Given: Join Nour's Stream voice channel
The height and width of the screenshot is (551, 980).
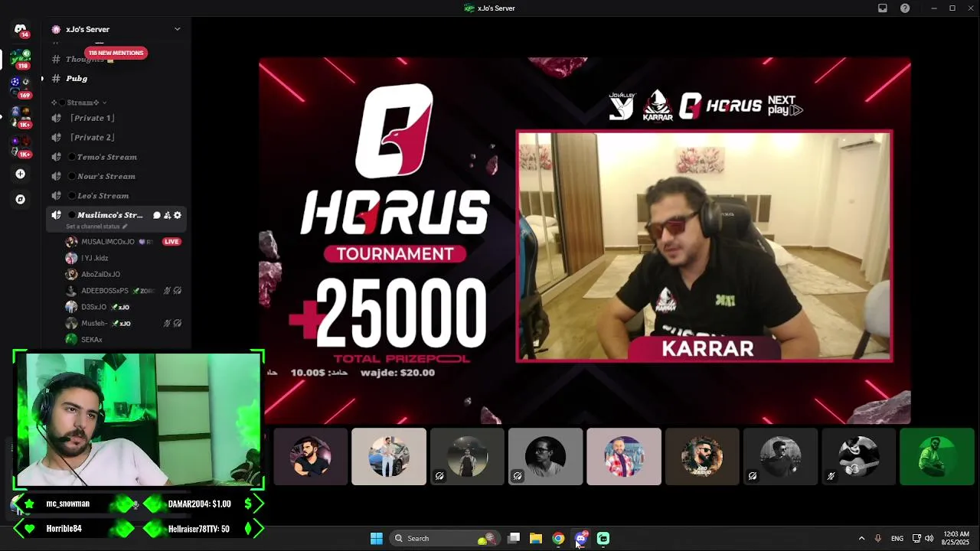Looking at the screenshot, I should click(x=115, y=177).
